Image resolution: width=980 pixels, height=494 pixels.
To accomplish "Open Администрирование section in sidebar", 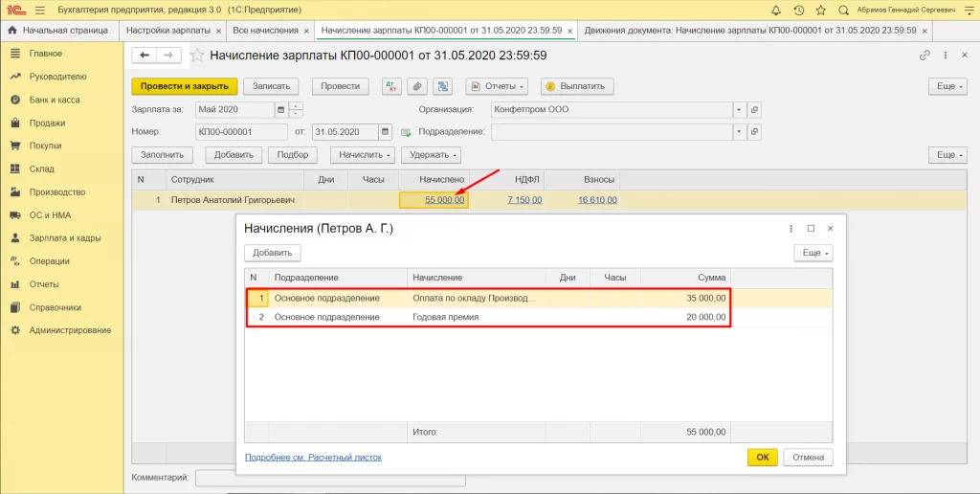I will pyautogui.click(x=70, y=330).
